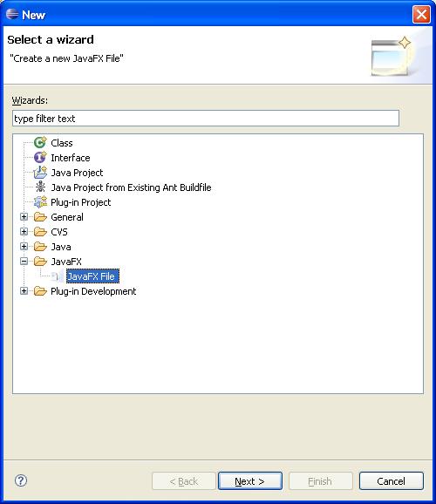This screenshot has height=504, width=436.
Task: Click the Ant buildfile project icon
Action: (x=40, y=187)
